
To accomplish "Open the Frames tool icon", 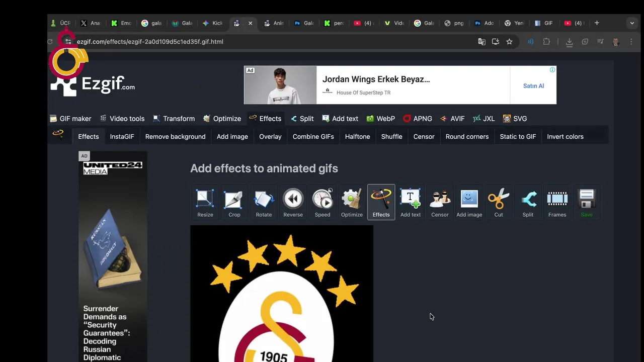I will (x=557, y=202).
